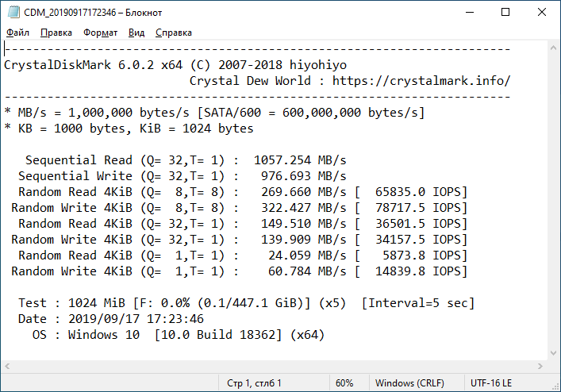
Task: Click the https://crystalmark.info/ URL text
Action: click(421, 81)
